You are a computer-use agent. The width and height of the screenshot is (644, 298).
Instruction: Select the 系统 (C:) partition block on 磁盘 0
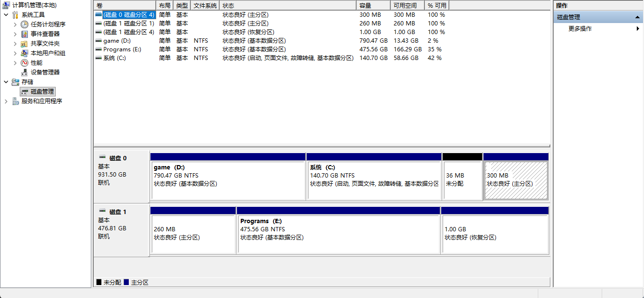click(374, 177)
